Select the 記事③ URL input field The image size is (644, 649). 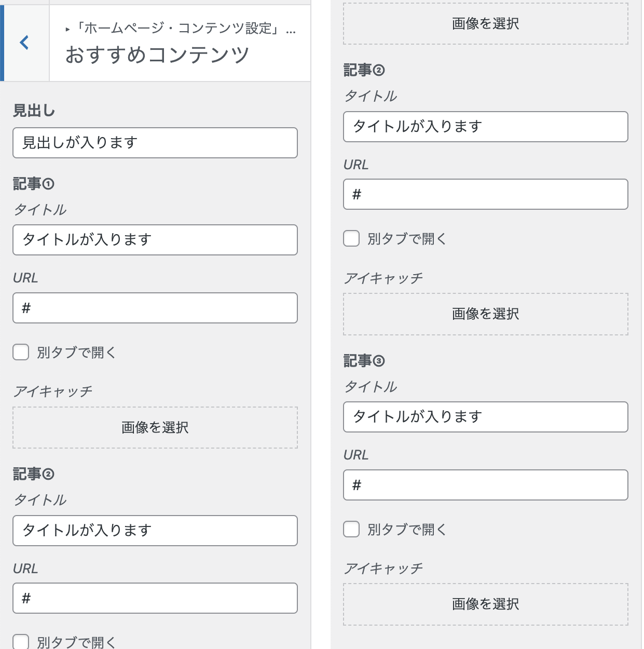click(x=486, y=485)
